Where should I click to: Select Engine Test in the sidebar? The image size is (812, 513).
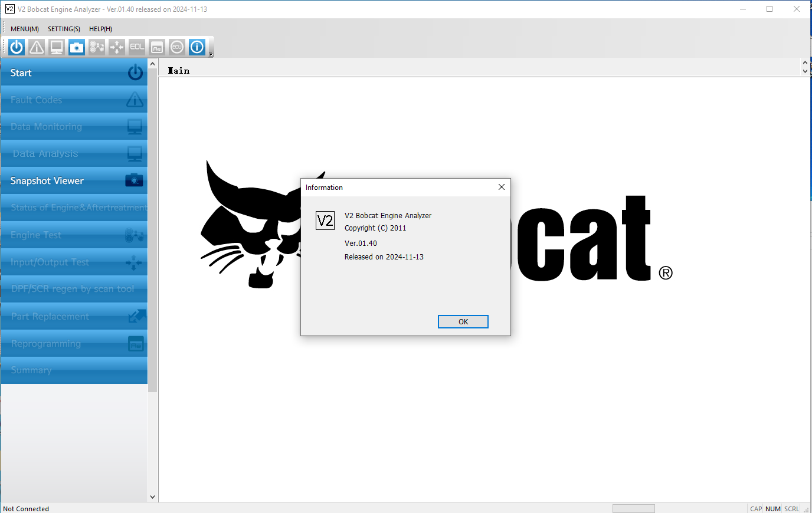[x=74, y=235]
